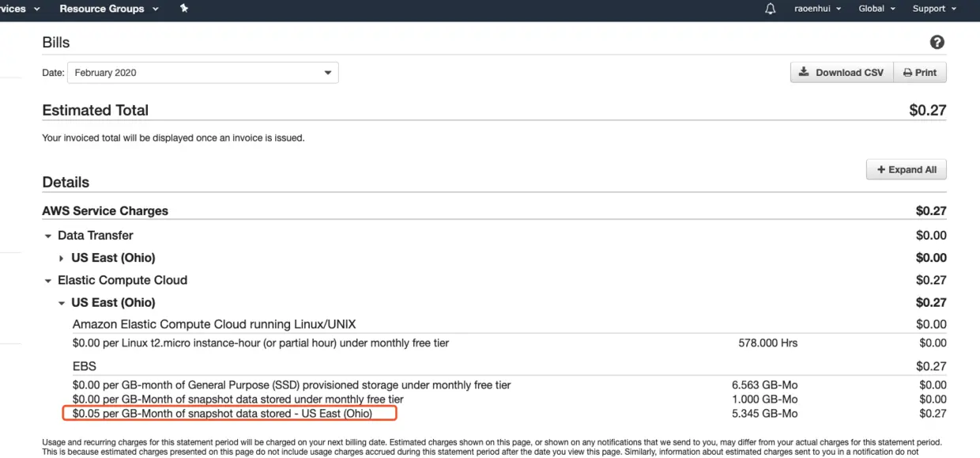Open the Global region menu
Image resolution: width=980 pixels, height=458 pixels.
877,9
